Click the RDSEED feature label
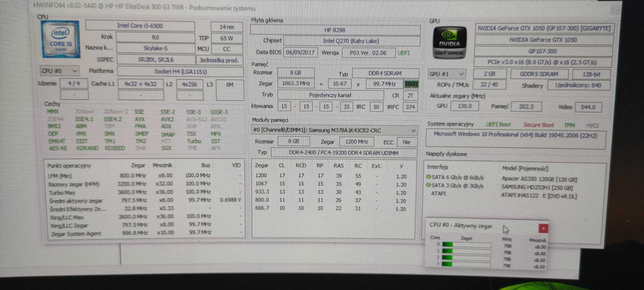 coord(115,148)
